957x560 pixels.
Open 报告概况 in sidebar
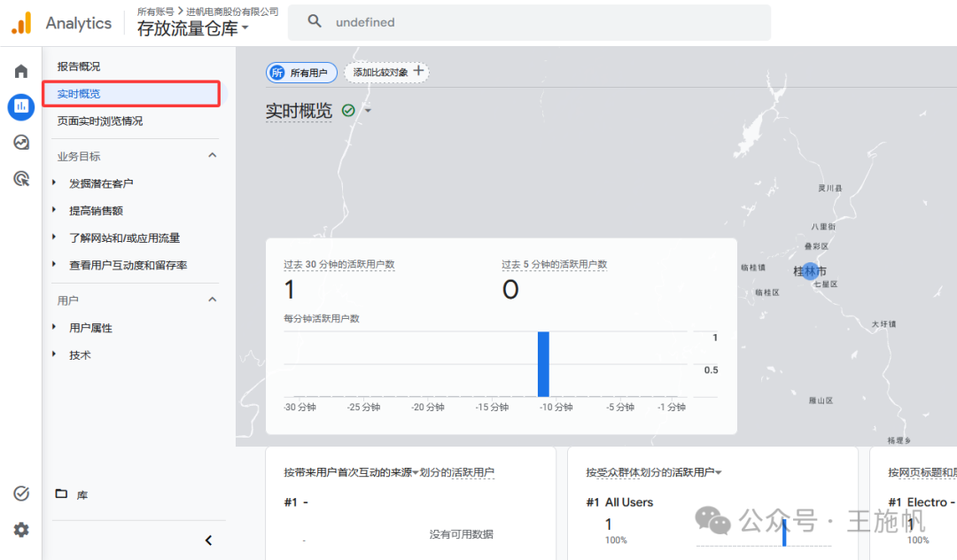click(x=79, y=66)
